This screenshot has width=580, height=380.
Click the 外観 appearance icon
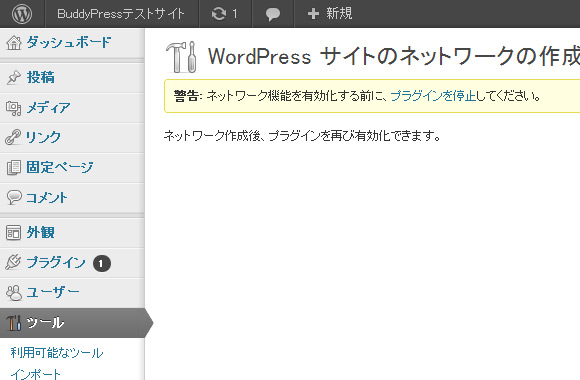click(x=13, y=233)
